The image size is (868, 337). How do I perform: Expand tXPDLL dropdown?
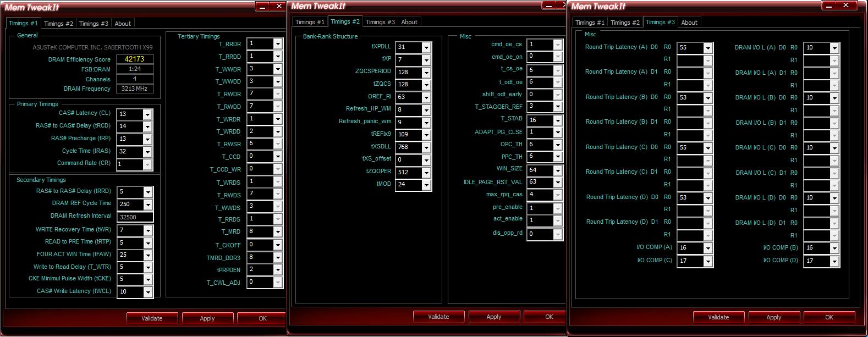click(426, 47)
